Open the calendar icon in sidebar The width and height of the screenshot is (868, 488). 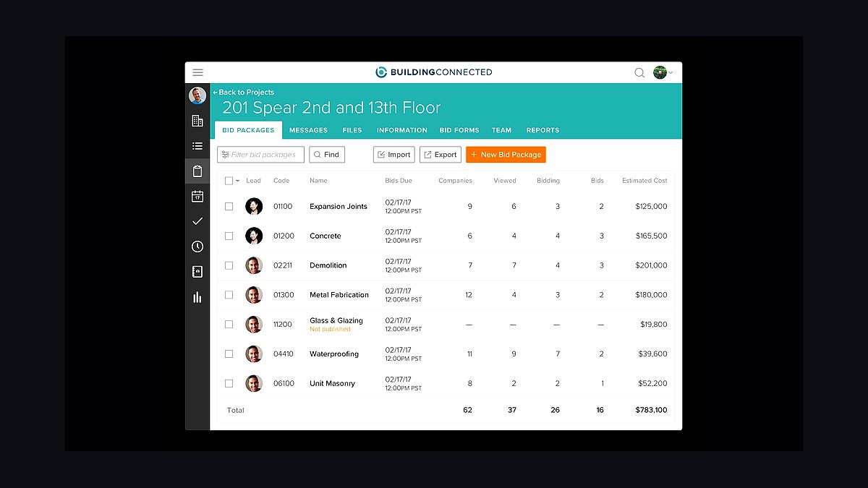tap(197, 196)
